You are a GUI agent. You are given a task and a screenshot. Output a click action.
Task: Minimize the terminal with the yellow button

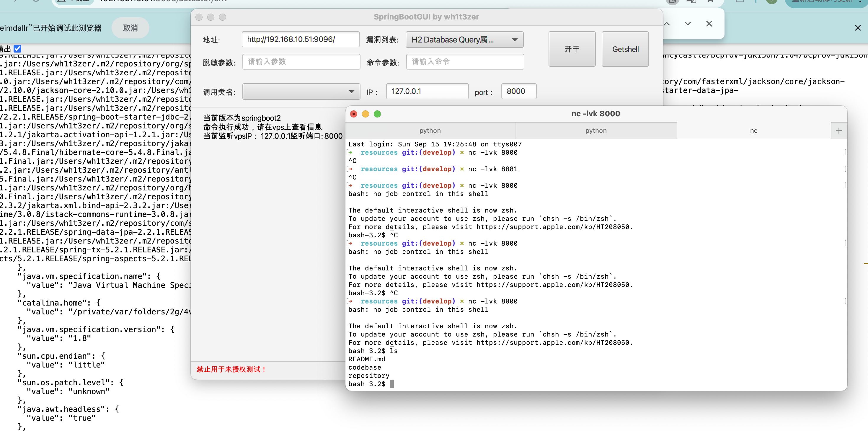[x=365, y=114]
